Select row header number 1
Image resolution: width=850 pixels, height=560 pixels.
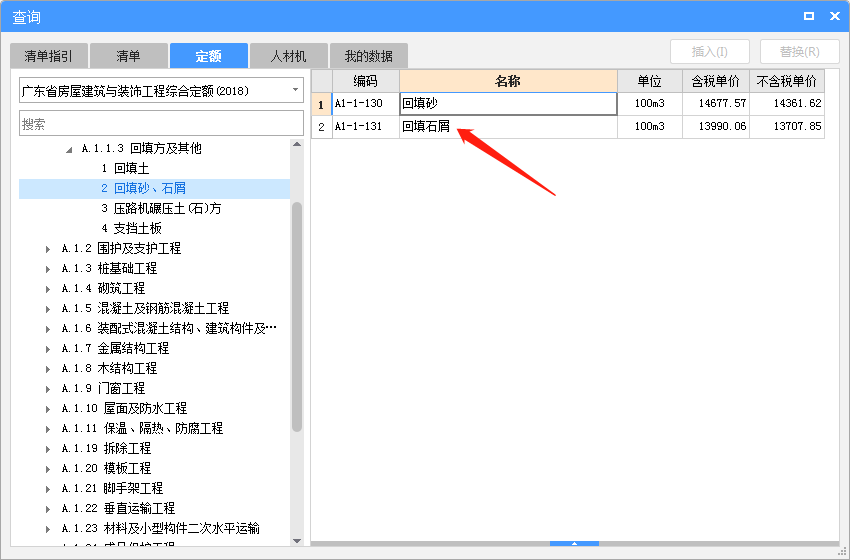[321, 104]
